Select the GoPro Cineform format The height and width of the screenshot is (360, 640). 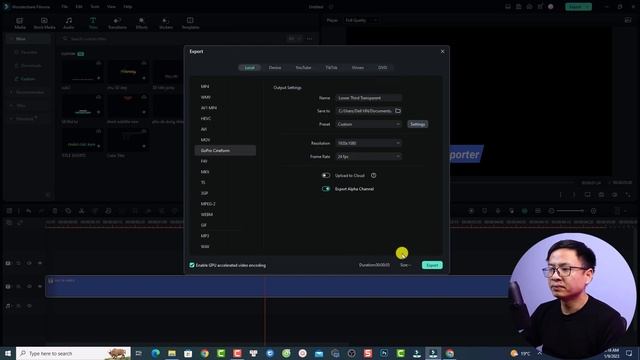pos(225,151)
